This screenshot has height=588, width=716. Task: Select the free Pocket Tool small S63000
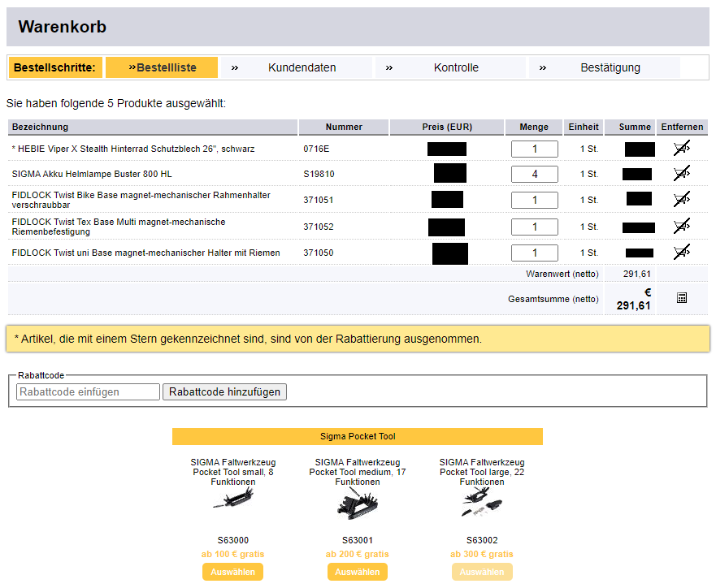[x=233, y=572]
